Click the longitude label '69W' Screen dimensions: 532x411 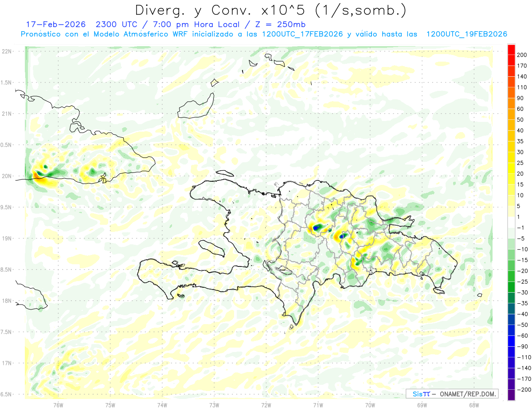coord(422,404)
